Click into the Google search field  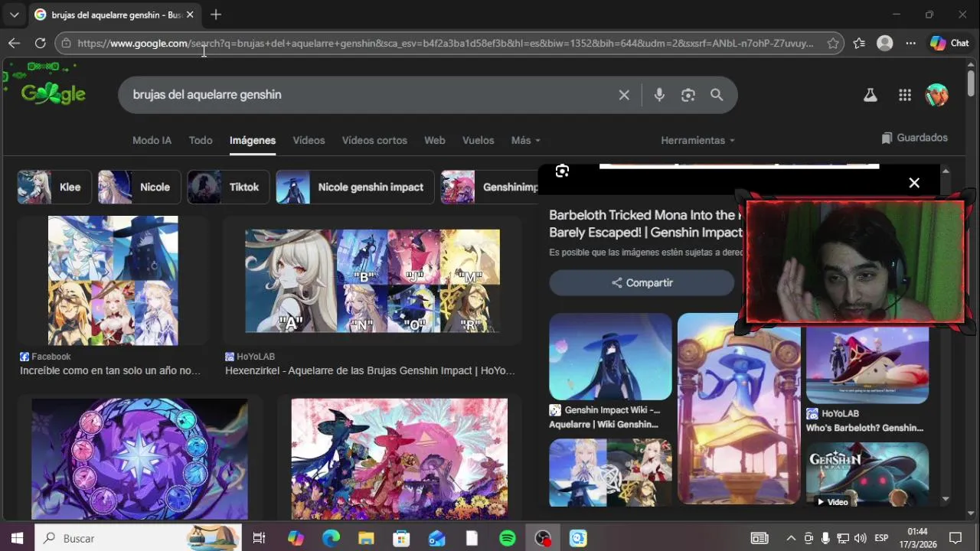click(367, 95)
